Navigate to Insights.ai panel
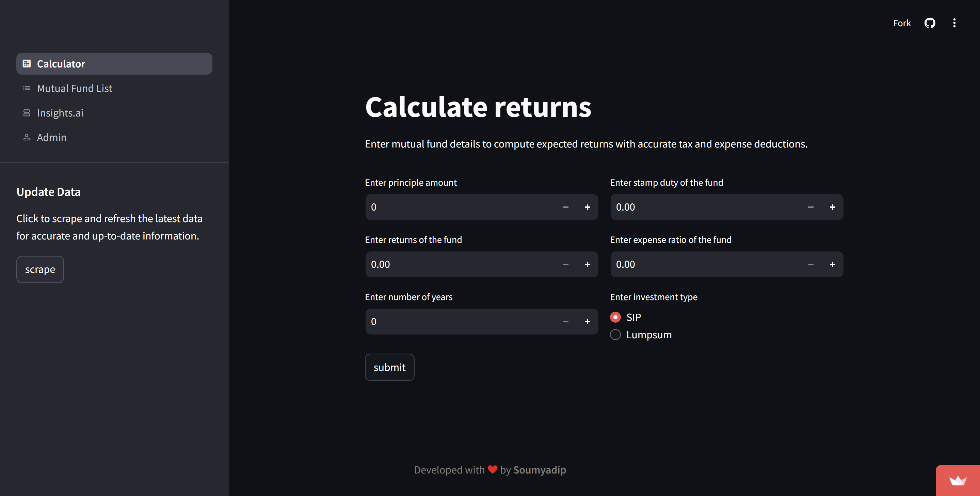Image resolution: width=980 pixels, height=496 pixels. pos(60,112)
